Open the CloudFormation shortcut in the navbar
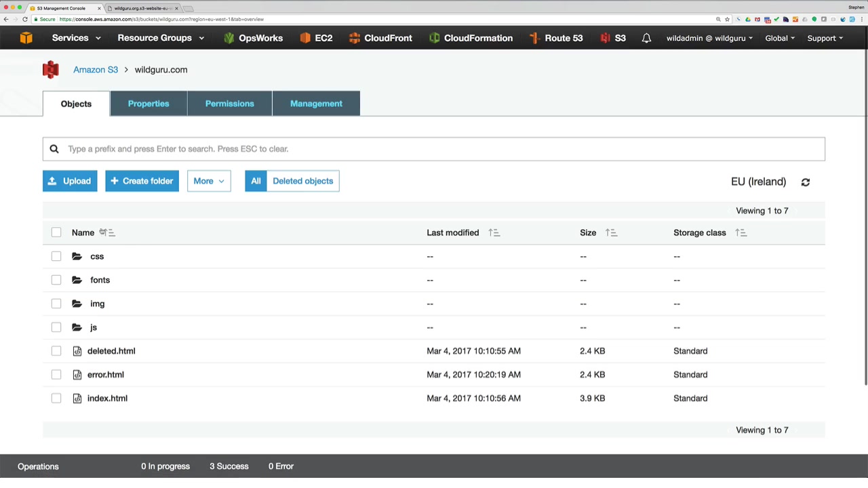Image resolution: width=868 pixels, height=488 pixels. click(471, 38)
